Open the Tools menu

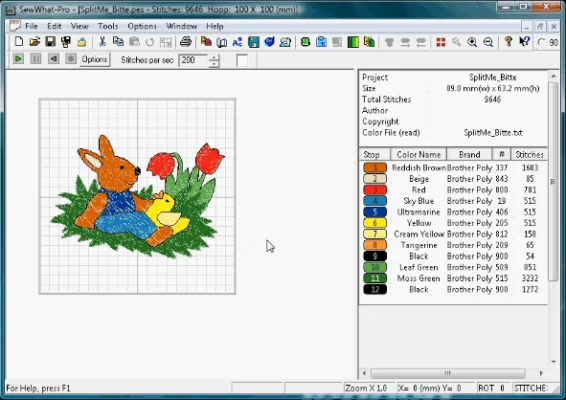point(108,26)
